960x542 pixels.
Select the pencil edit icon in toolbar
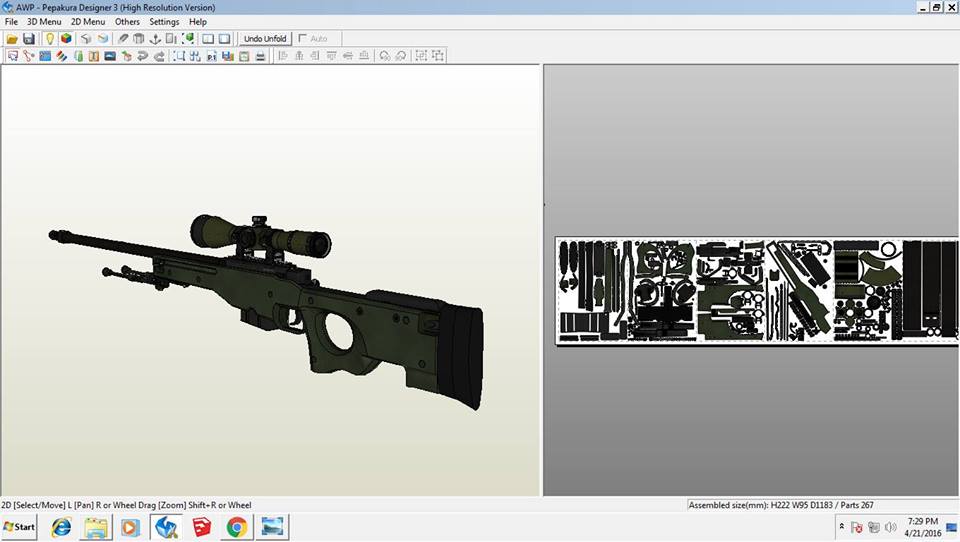123,39
